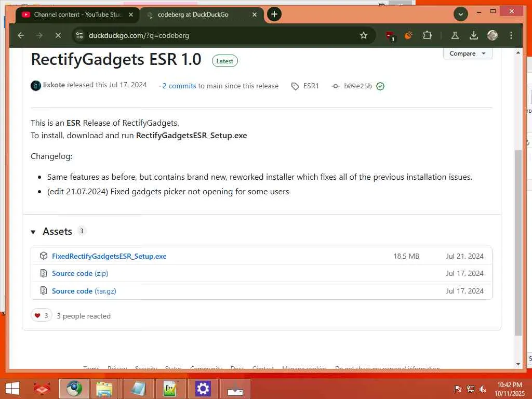Open the red box taskbar app

42,389
